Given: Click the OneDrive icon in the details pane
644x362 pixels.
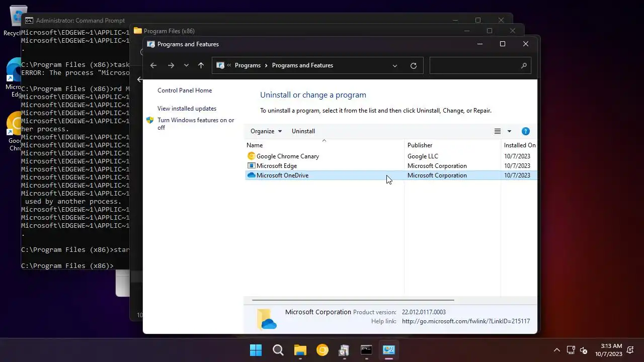Looking at the screenshot, I should pos(267,319).
